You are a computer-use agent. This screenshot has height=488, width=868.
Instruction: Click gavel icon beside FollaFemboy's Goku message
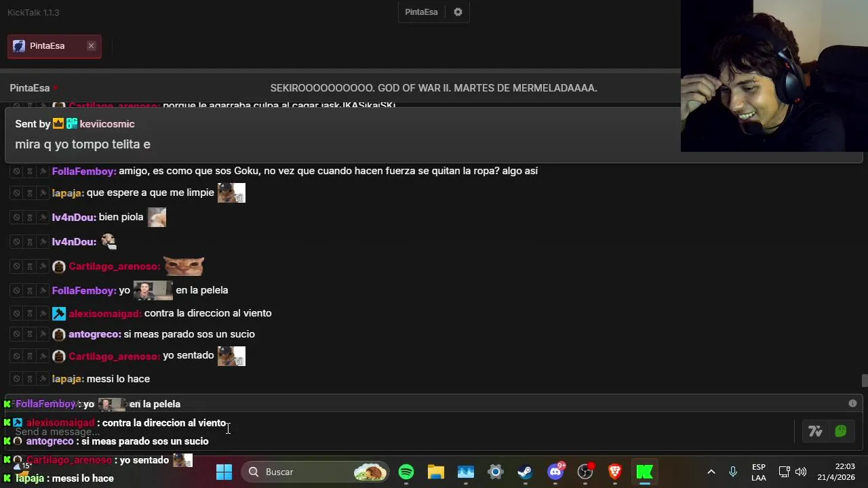pos(43,171)
